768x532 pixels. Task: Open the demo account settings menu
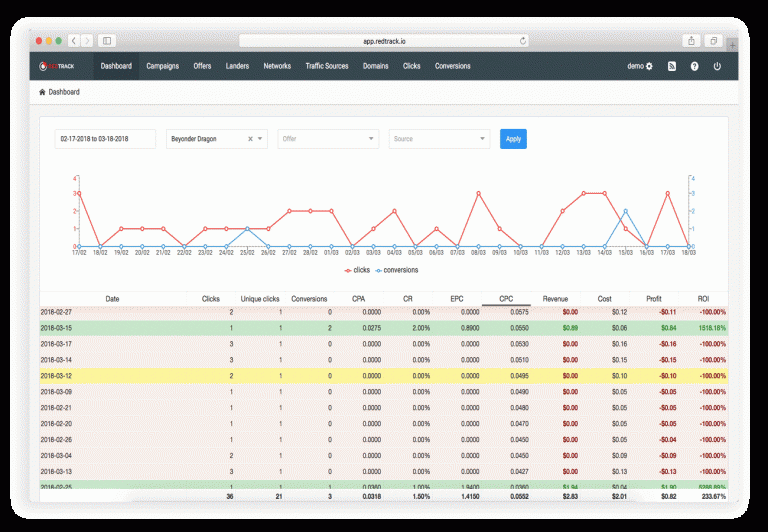[x=639, y=66]
